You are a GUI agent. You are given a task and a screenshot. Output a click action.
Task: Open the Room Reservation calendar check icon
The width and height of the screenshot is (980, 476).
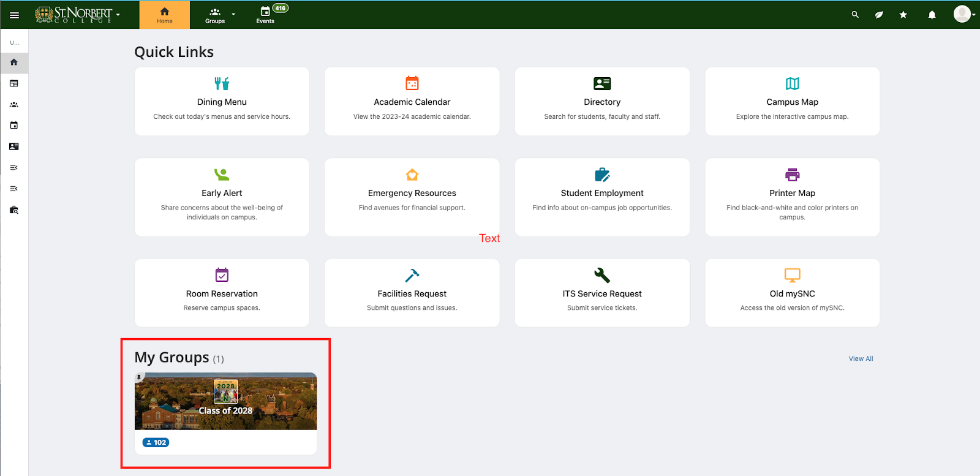[x=222, y=274]
